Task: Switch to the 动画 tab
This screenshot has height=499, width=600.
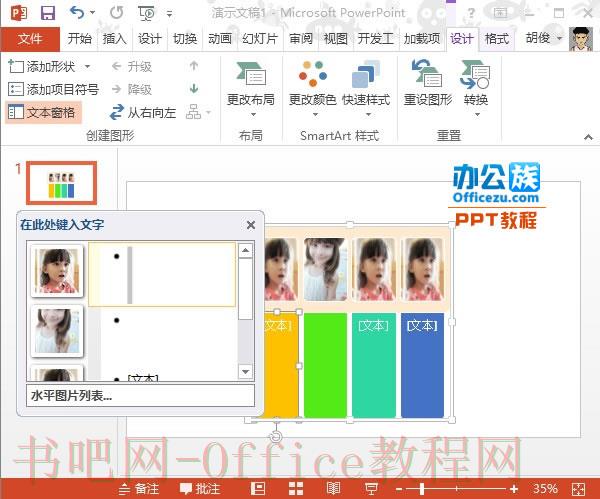Action: click(x=220, y=39)
